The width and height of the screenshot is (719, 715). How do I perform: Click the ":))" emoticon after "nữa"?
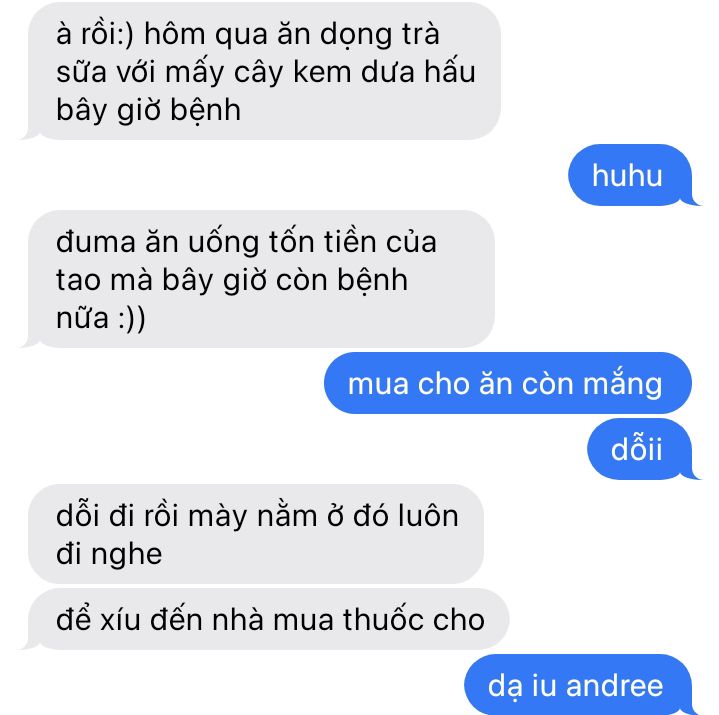(131, 318)
